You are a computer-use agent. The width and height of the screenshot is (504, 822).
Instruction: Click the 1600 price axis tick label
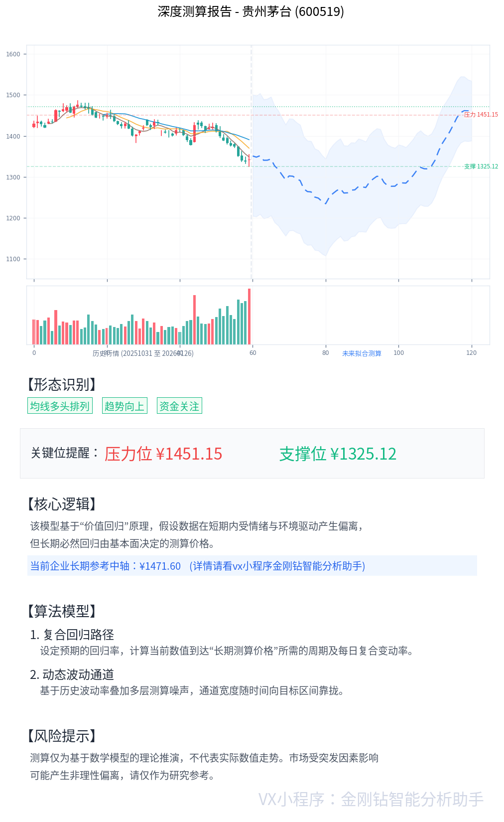tap(13, 54)
